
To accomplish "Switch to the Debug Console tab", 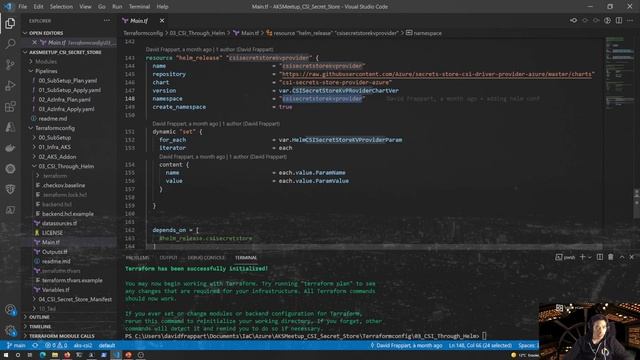I will [x=206, y=258].
